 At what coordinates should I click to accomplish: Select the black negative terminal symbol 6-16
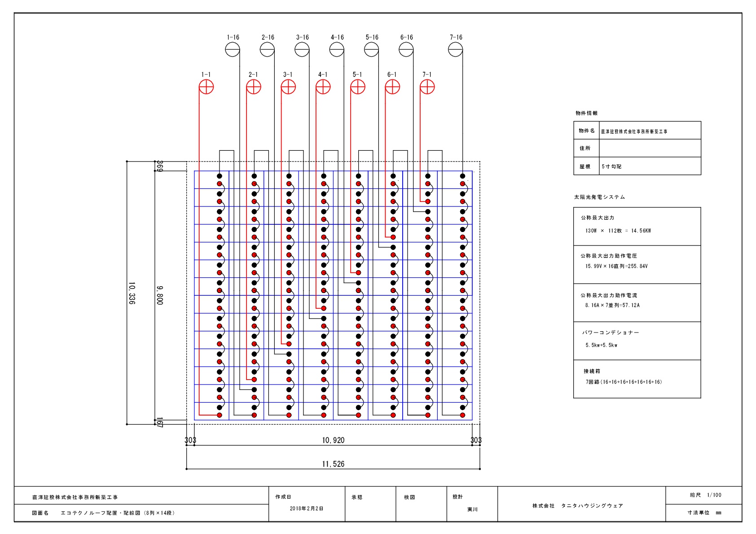click(x=406, y=49)
